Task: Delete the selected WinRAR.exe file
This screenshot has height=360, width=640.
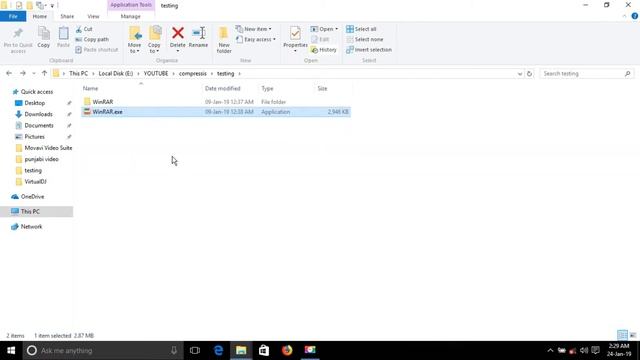Action: pyautogui.click(x=178, y=39)
